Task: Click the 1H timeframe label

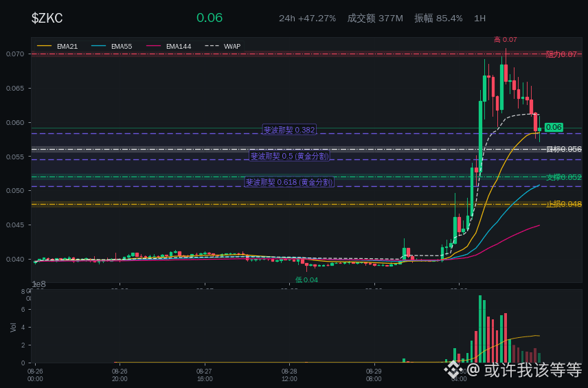Action: 479,19
